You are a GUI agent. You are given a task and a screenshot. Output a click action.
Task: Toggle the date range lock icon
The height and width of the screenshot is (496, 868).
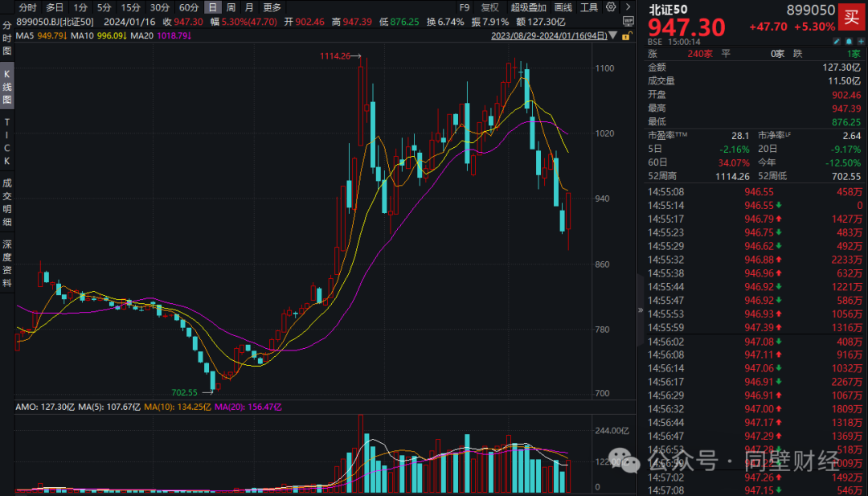(626, 36)
